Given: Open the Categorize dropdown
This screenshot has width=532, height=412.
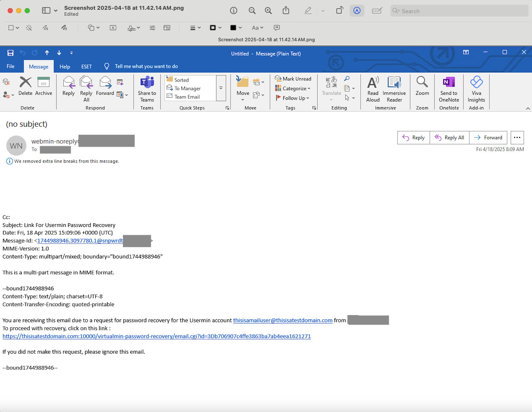Looking at the screenshot, I should (293, 88).
